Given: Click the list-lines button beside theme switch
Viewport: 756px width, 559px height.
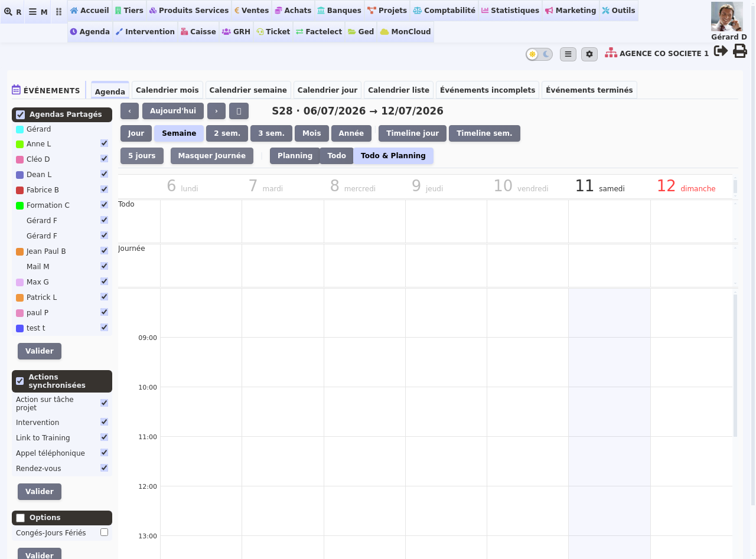Looking at the screenshot, I should 568,54.
